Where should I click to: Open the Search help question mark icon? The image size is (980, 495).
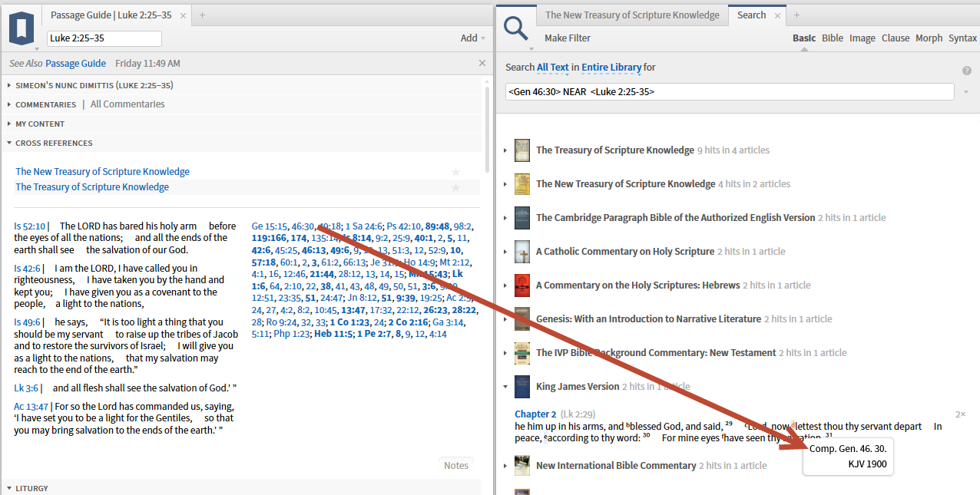tap(967, 71)
